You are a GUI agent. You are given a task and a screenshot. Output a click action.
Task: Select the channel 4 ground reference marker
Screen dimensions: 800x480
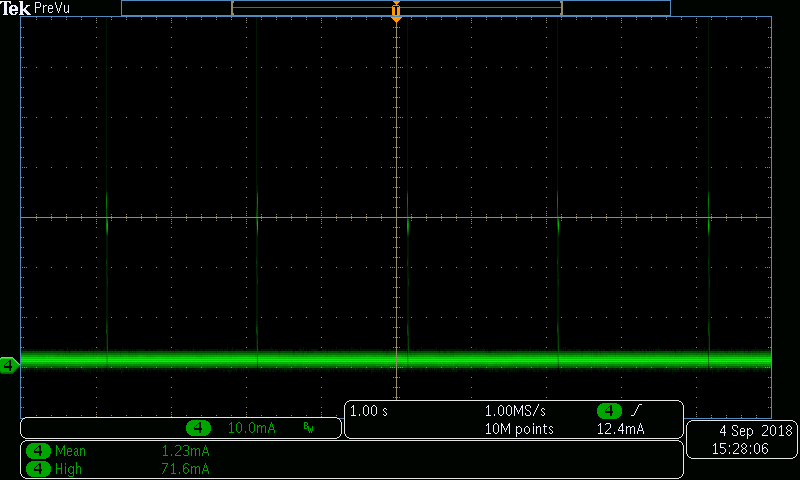coord(9,365)
